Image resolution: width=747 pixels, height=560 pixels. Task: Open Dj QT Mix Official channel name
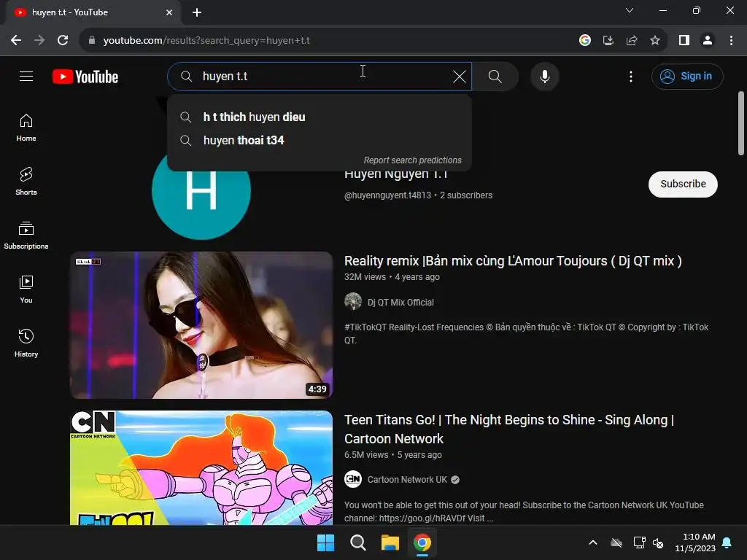point(400,303)
